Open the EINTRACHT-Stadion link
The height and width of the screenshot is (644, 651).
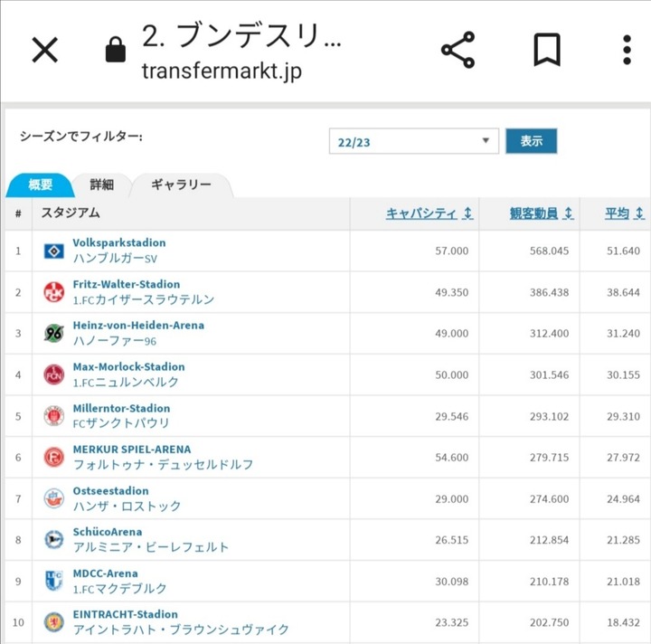[125, 614]
